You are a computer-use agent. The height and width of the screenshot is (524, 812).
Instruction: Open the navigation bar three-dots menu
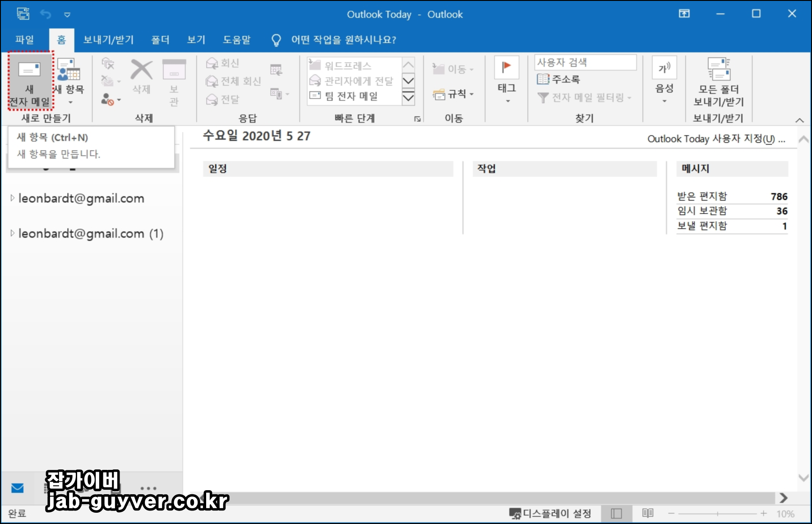pos(148,488)
